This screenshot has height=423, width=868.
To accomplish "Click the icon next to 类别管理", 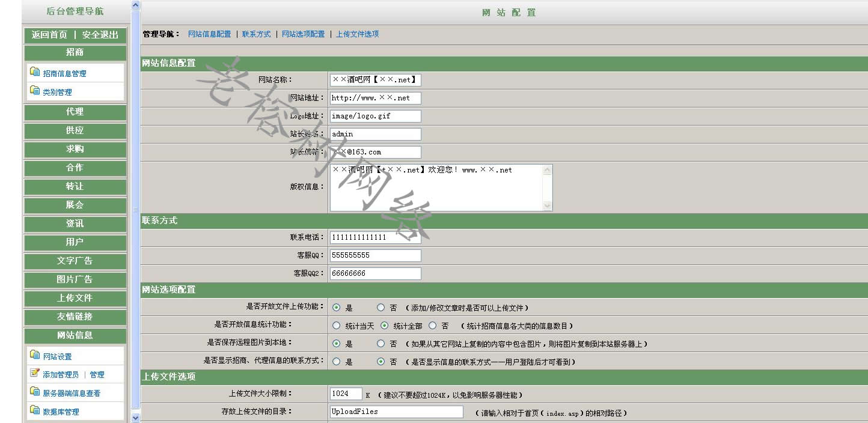I will 35,91.
